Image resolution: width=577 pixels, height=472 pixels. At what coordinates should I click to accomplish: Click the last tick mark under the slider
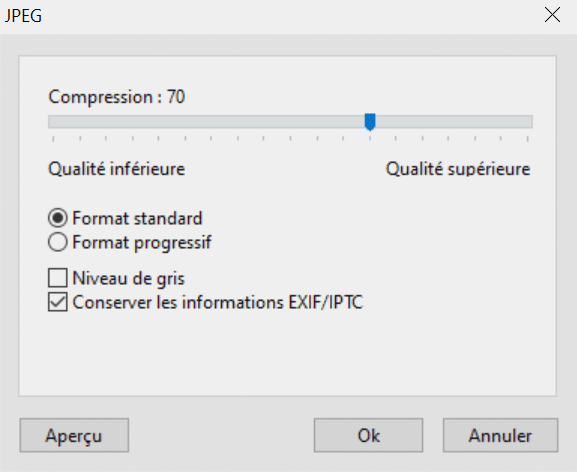(x=528, y=139)
